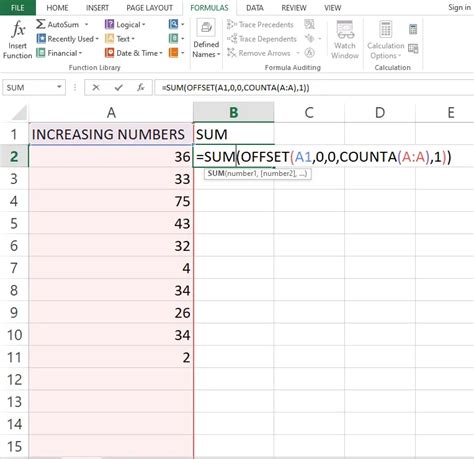Image resolution: width=474 pixels, height=459 pixels.
Task: Open the Math & Trig functions icon
Action: pyautogui.click(x=173, y=39)
